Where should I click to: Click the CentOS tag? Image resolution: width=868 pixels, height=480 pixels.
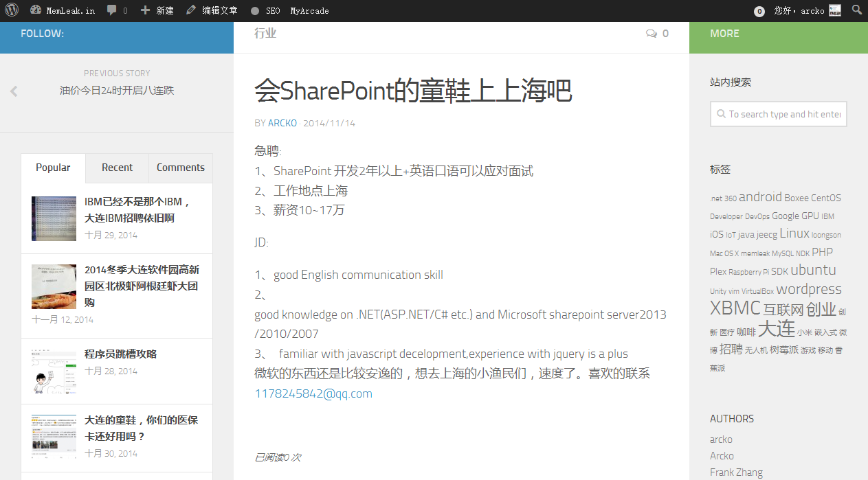pos(826,198)
